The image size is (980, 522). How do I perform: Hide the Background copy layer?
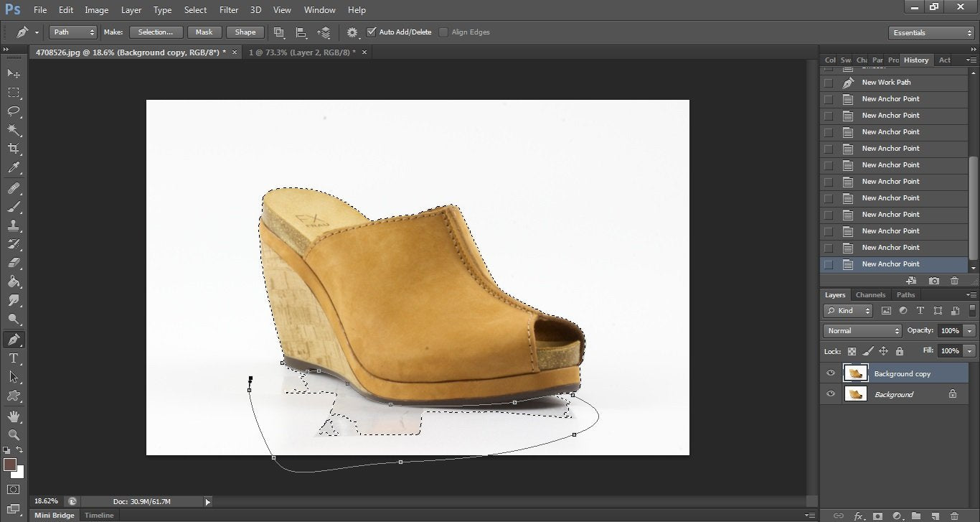click(831, 373)
